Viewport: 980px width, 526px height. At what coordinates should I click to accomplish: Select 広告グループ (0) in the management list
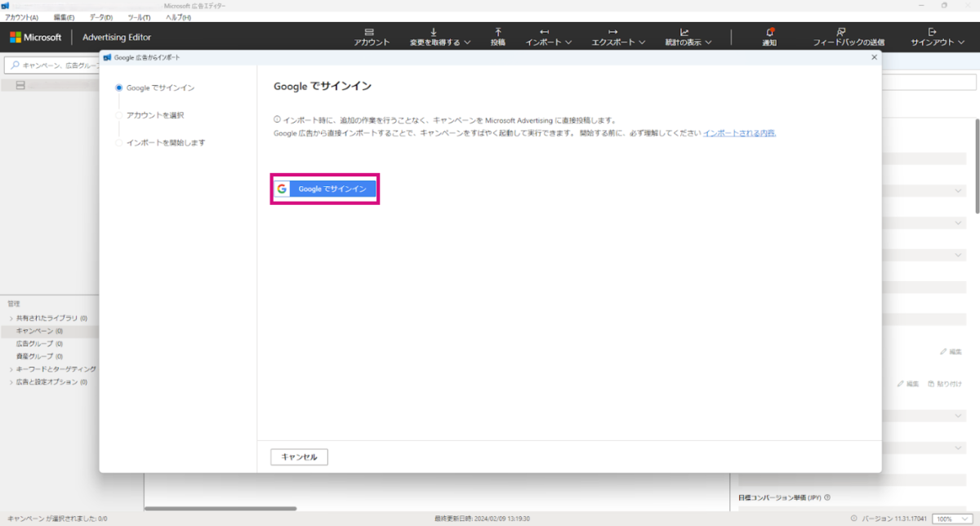40,344
